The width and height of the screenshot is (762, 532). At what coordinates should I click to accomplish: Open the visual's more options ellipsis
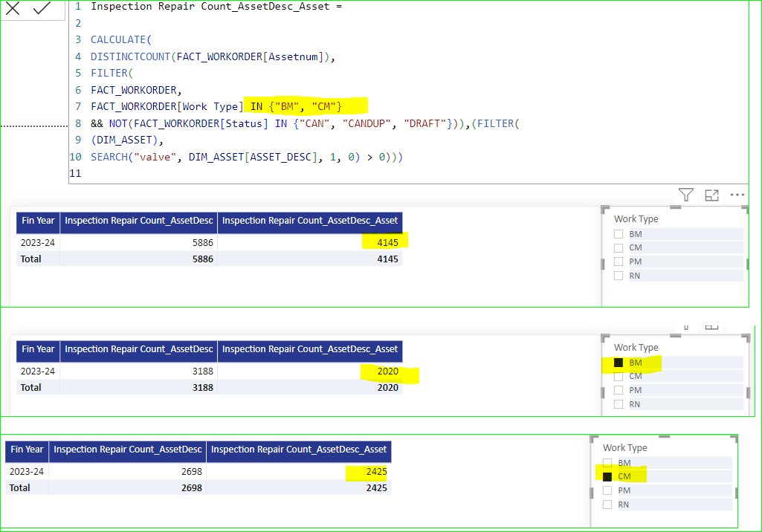(x=737, y=195)
